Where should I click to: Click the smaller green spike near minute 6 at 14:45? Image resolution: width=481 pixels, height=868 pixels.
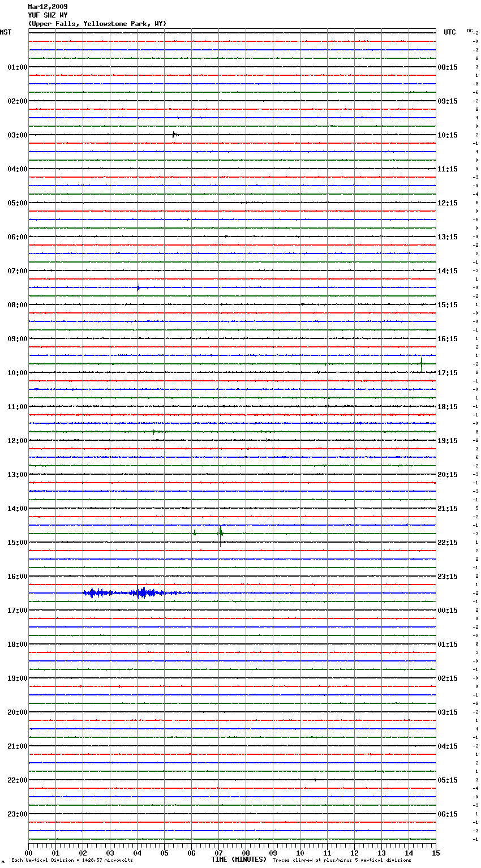click(x=194, y=532)
